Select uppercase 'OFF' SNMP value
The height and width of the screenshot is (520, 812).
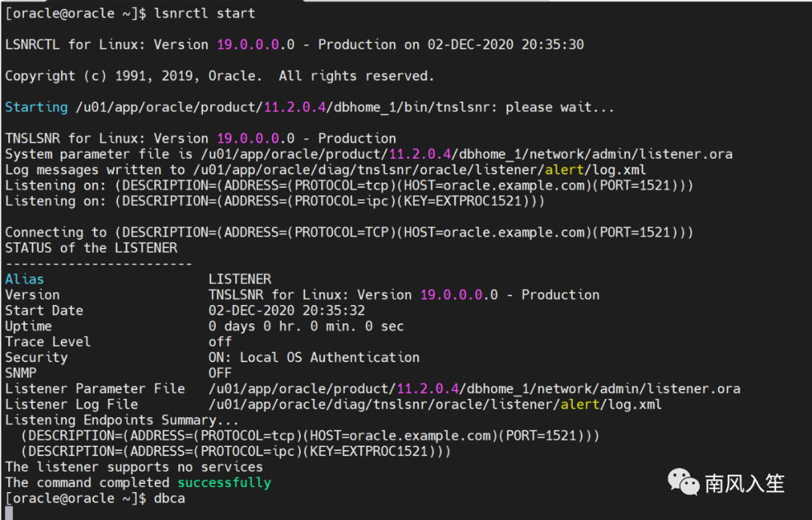(x=220, y=373)
